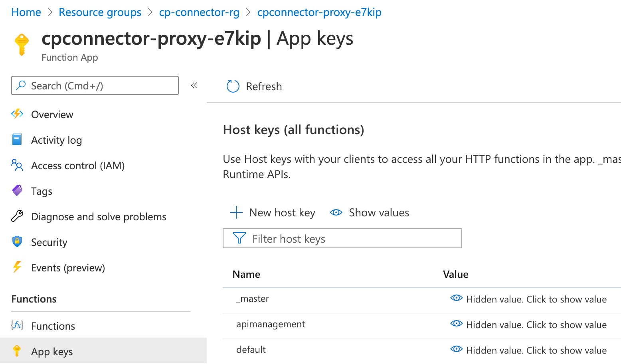The height and width of the screenshot is (364, 621).
Task: Click the Diagnose wrench icon
Action: pyautogui.click(x=17, y=216)
